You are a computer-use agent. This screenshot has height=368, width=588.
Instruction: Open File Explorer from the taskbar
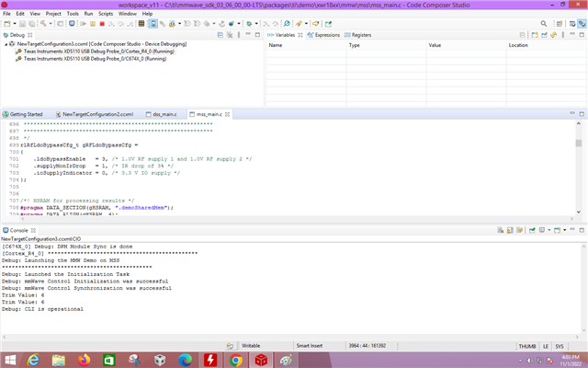click(x=59, y=360)
